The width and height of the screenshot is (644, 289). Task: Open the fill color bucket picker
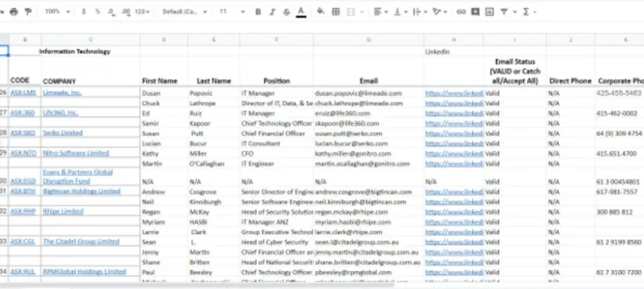pyautogui.click(x=321, y=12)
